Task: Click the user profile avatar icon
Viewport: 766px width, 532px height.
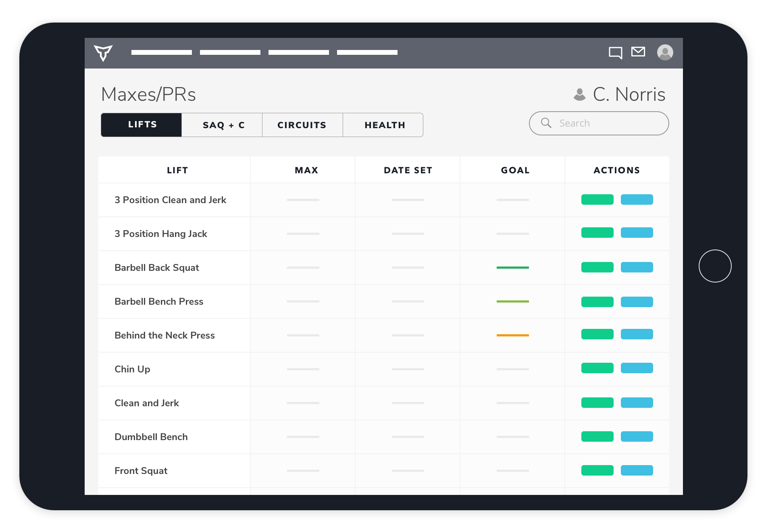Action: 665,52
